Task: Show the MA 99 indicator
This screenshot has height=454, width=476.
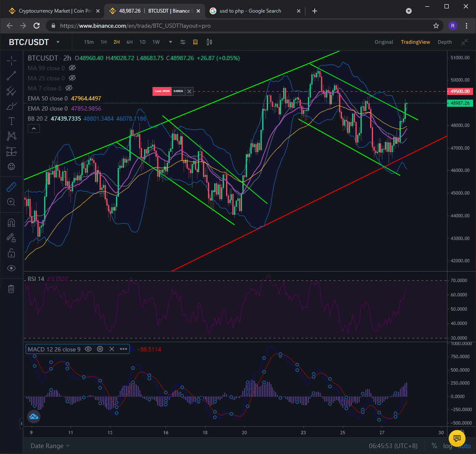Action: [72, 68]
